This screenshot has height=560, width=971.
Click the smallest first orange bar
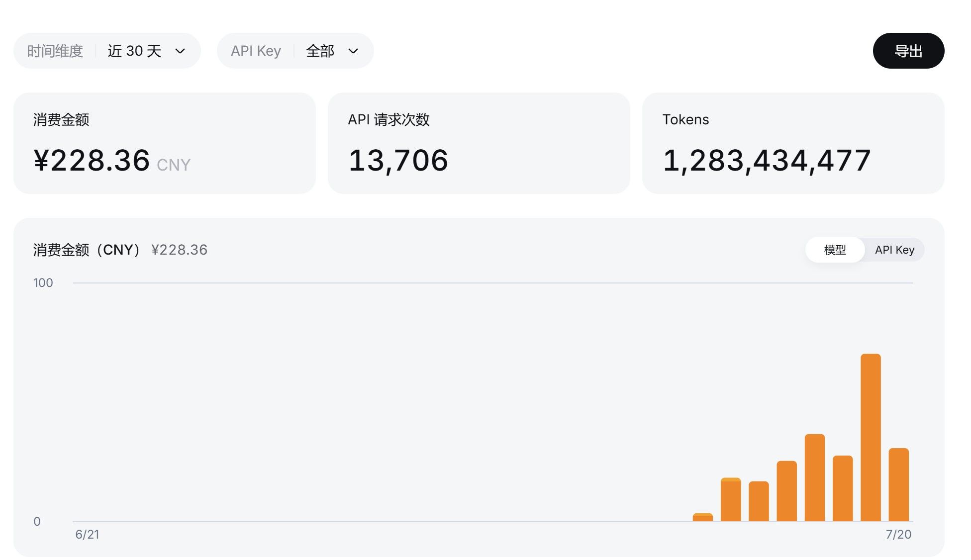(703, 517)
